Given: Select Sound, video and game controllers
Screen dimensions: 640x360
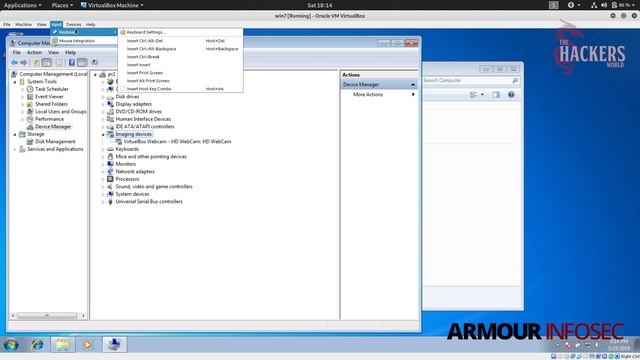Looking at the screenshot, I should tap(154, 187).
